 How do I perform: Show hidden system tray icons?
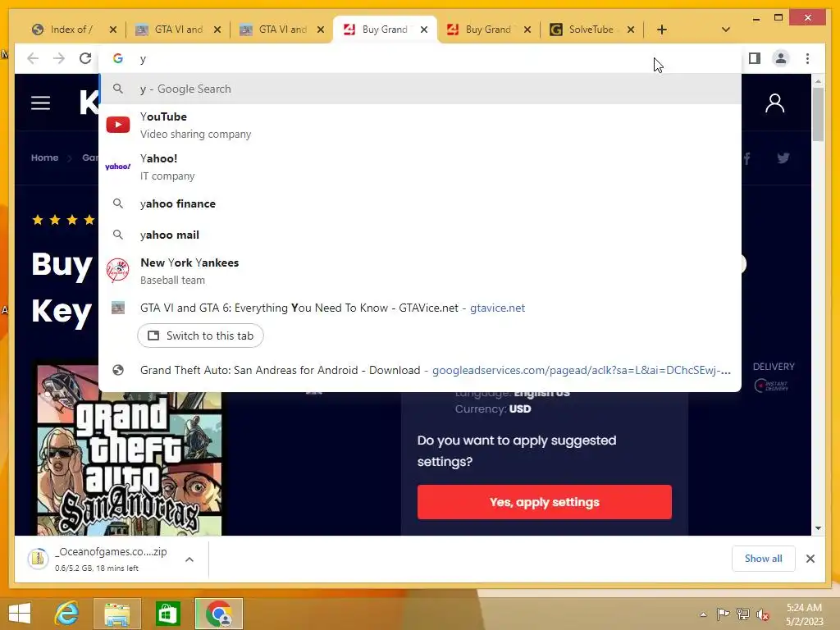click(x=703, y=614)
